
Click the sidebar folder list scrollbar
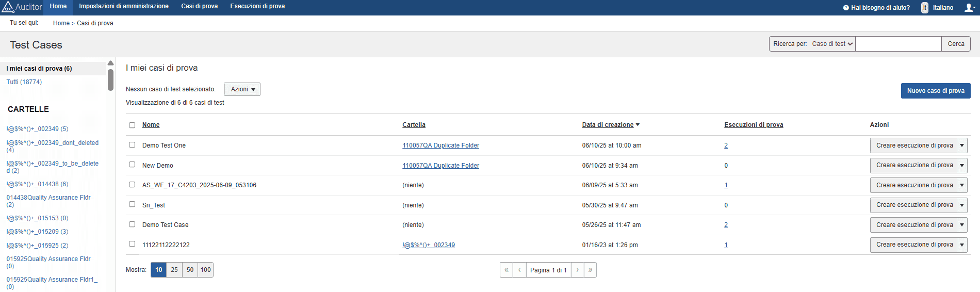(110, 80)
